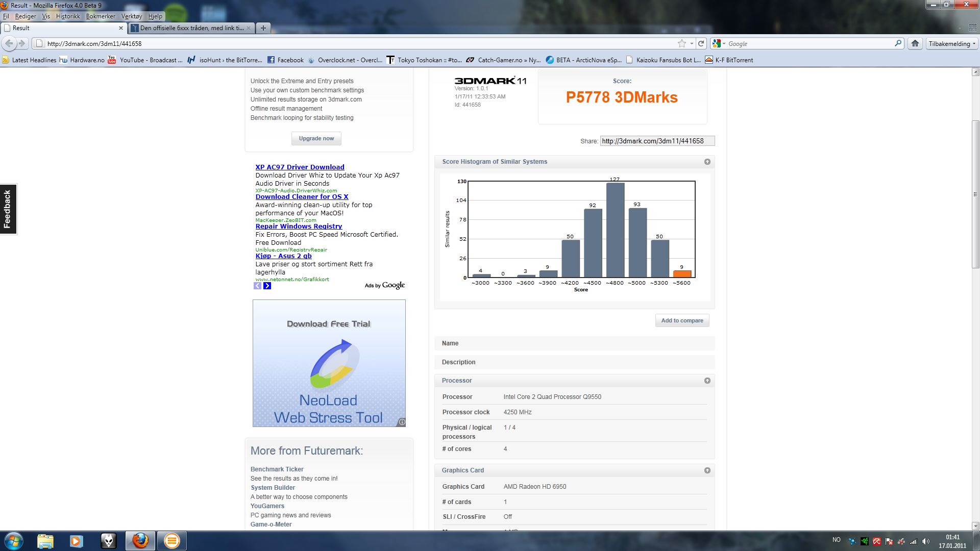
Task: Open the Verktøy menu
Action: [x=132, y=16]
